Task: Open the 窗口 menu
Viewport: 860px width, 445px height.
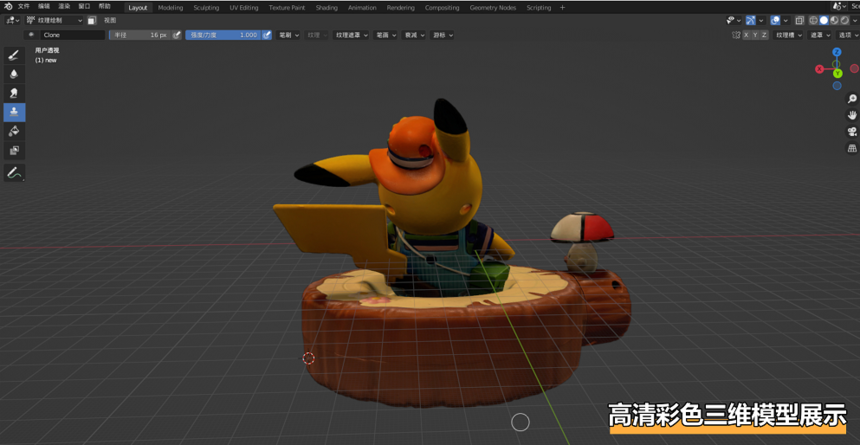Action: tap(84, 7)
